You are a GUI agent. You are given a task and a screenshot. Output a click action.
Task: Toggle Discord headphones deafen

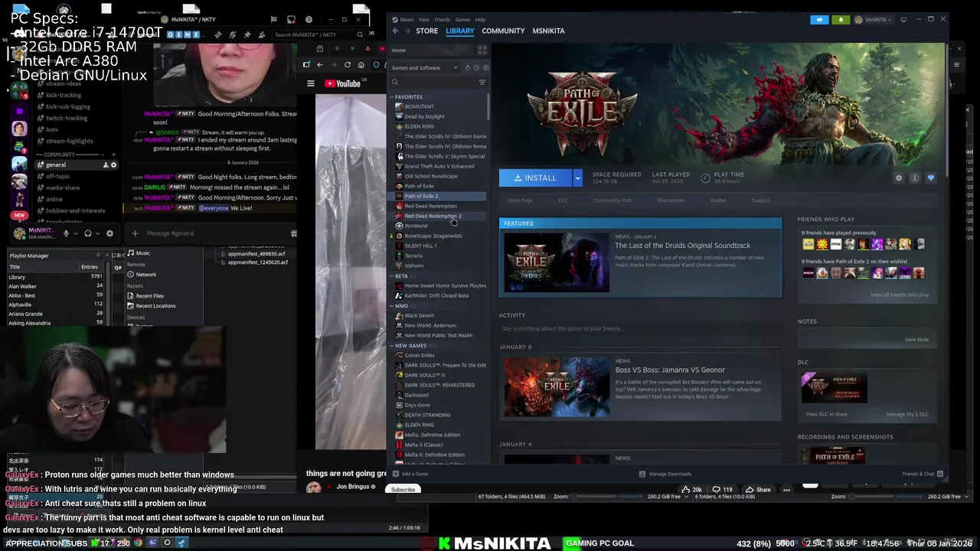88,233
